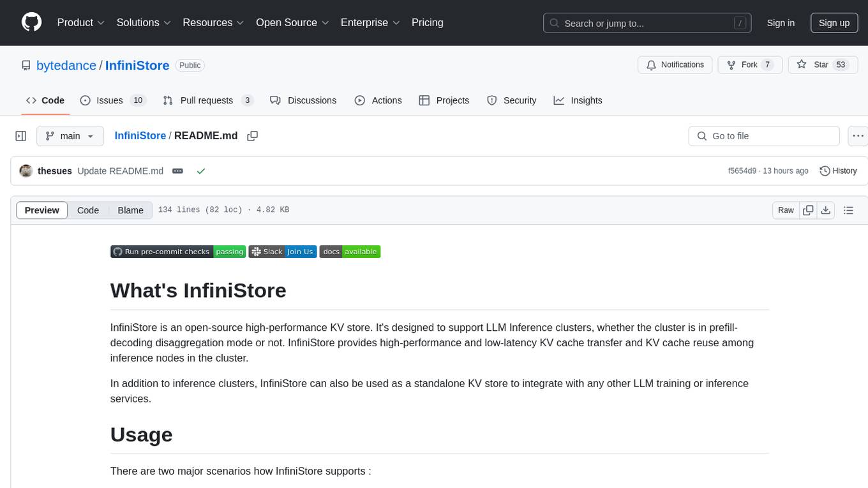Switch to the Issues tab
This screenshot has width=868, height=488.
(113, 100)
